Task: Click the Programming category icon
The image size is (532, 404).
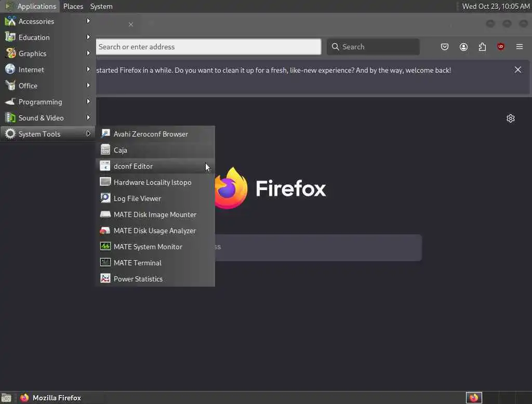Action: (10, 101)
